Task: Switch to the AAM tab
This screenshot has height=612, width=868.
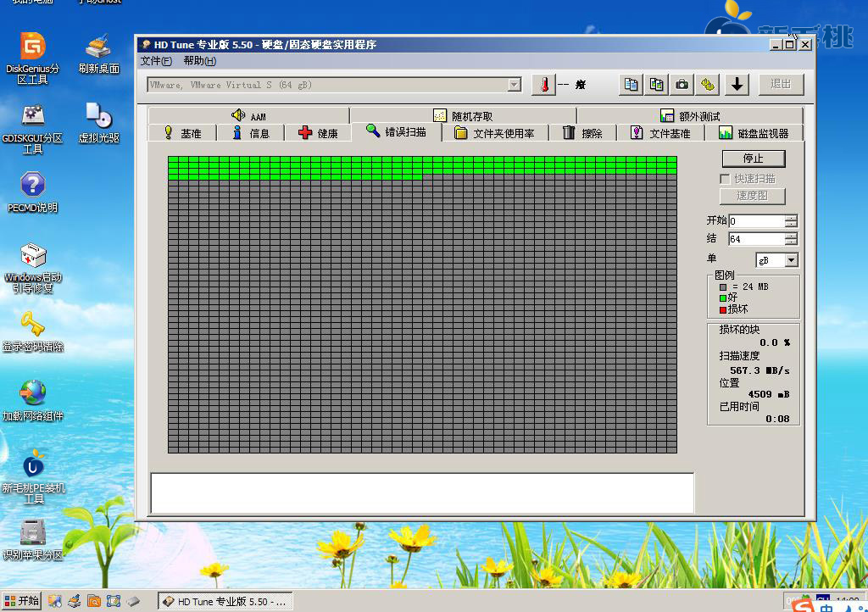Action: [249, 116]
